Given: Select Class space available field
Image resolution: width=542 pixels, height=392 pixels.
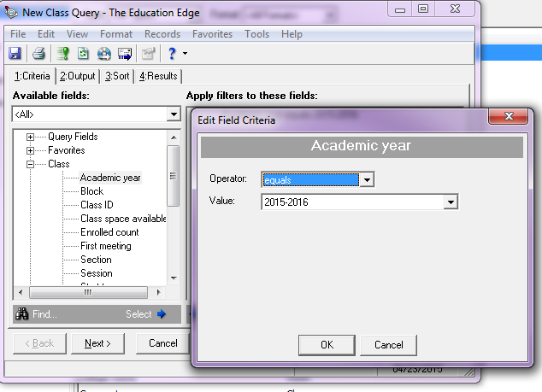Looking at the screenshot, I should [x=123, y=219].
